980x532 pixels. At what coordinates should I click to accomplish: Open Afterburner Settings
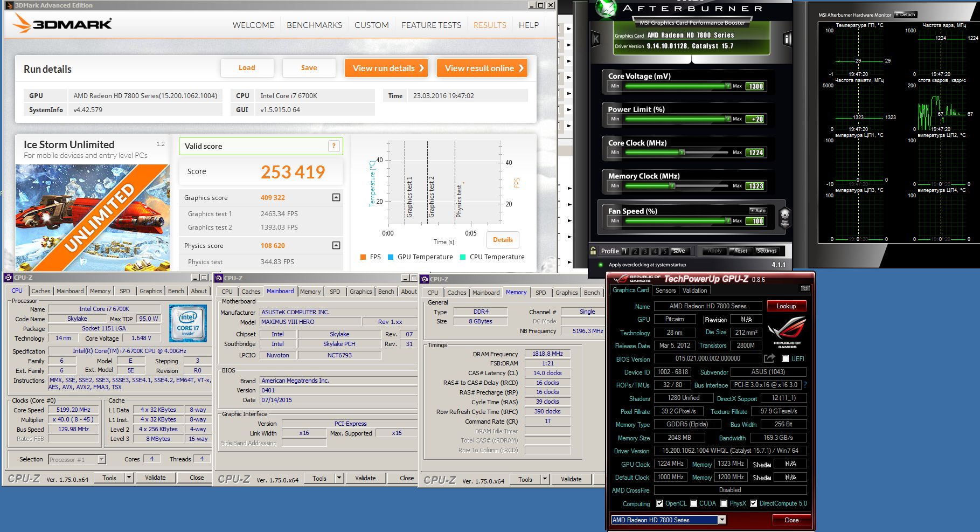pos(766,251)
